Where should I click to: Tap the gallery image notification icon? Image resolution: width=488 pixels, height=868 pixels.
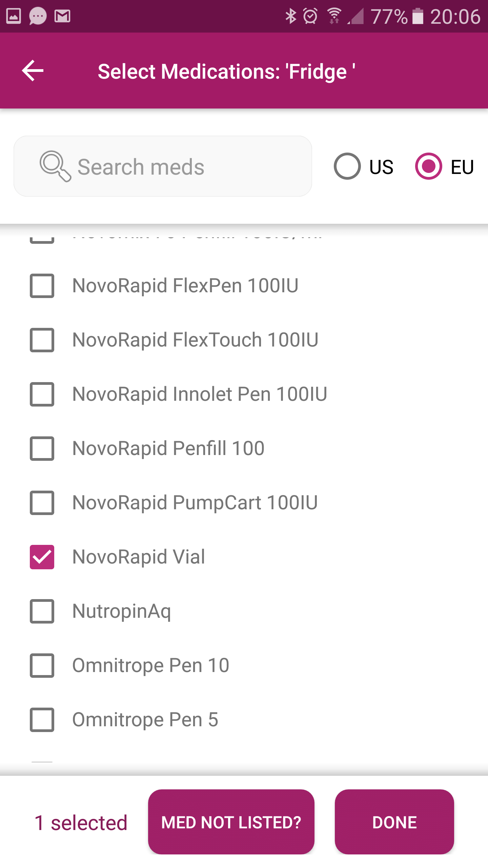[x=14, y=16]
